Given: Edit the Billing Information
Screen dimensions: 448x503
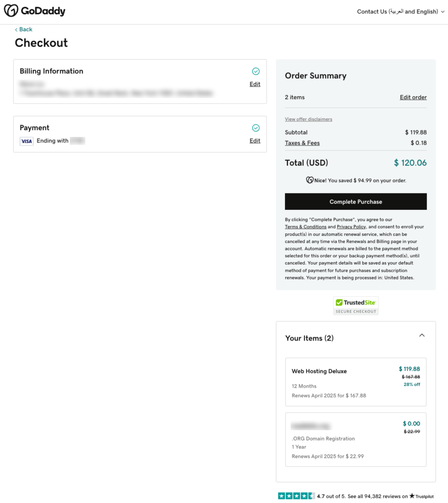Looking at the screenshot, I should click(254, 84).
